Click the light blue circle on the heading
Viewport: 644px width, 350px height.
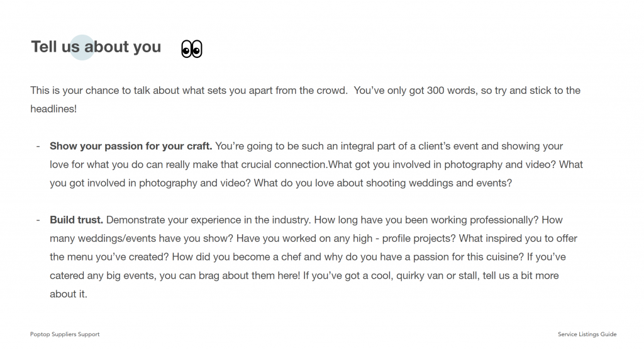pos(82,47)
